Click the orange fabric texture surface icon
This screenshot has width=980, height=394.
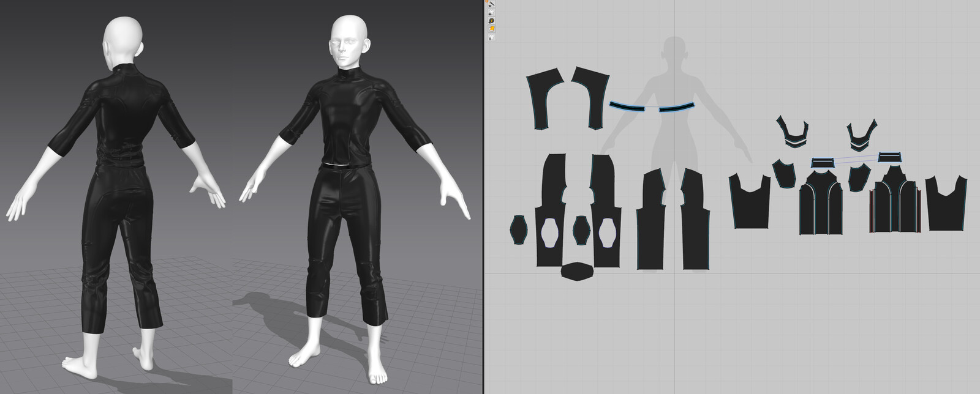click(x=491, y=29)
